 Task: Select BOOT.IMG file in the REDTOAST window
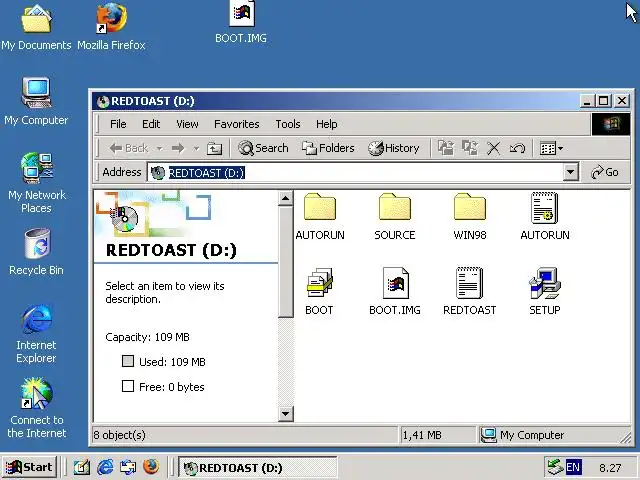[394, 292]
